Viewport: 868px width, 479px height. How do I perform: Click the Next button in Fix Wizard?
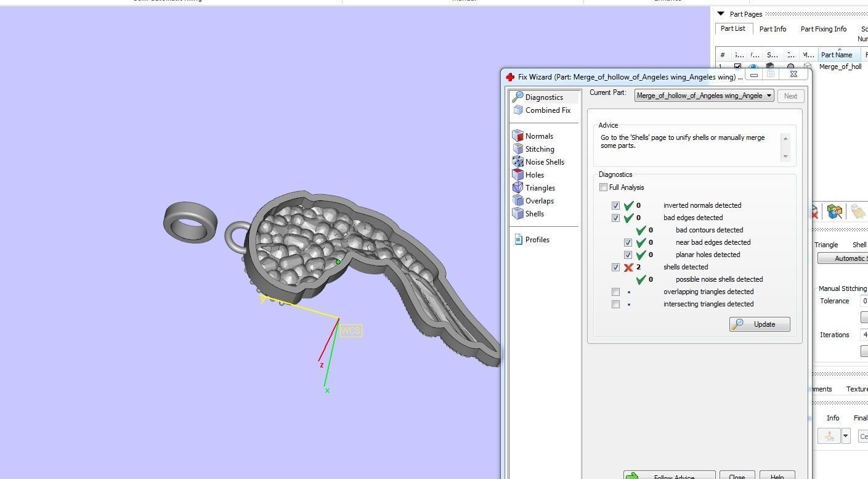pyautogui.click(x=790, y=96)
